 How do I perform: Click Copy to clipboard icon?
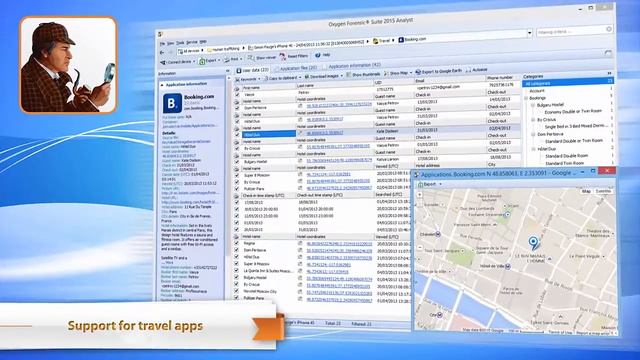click(267, 78)
